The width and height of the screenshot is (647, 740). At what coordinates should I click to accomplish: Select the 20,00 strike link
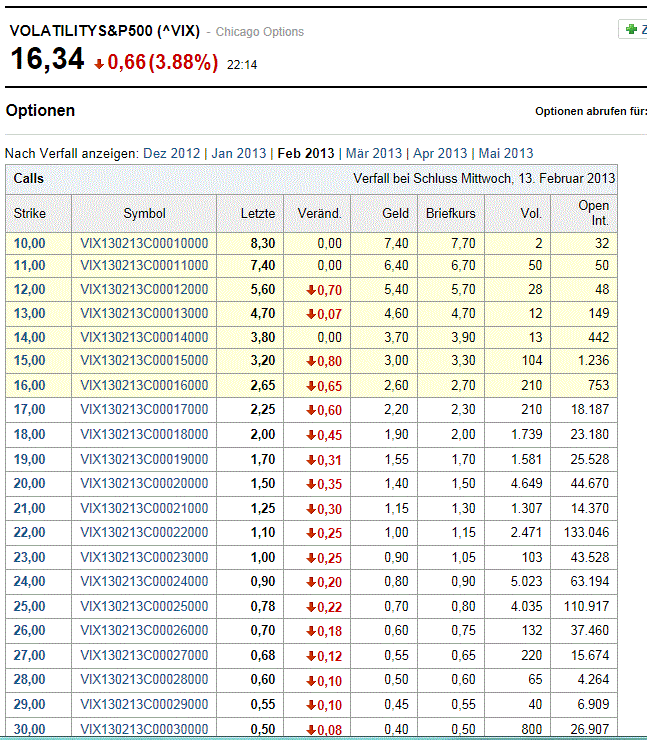(x=29, y=485)
